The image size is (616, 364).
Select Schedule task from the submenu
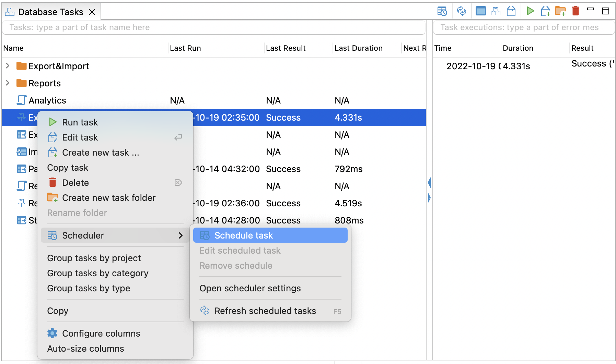(244, 235)
